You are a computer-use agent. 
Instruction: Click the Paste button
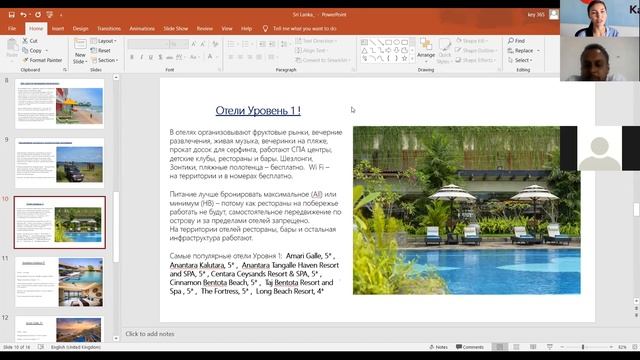12,48
